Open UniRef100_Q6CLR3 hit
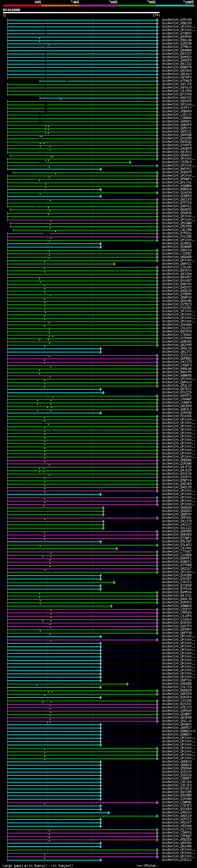 click(x=177, y=200)
